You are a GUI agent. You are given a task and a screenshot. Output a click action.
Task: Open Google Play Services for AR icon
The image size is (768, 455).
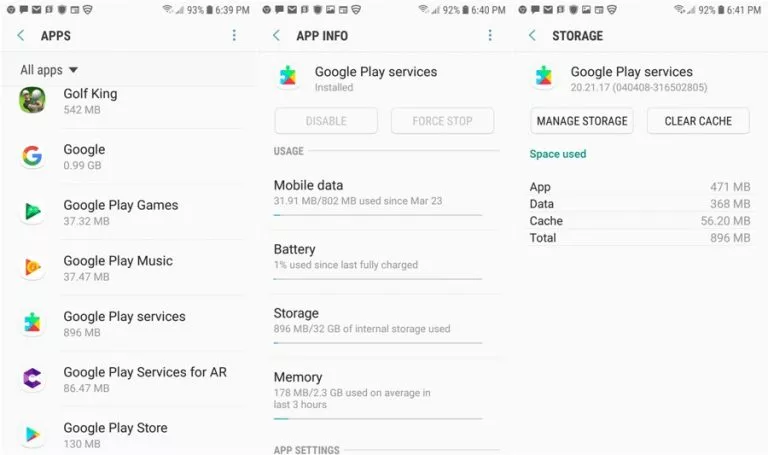32,379
